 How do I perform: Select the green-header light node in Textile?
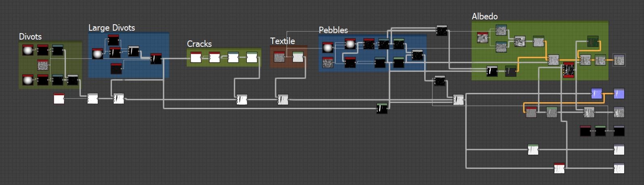tap(298, 57)
